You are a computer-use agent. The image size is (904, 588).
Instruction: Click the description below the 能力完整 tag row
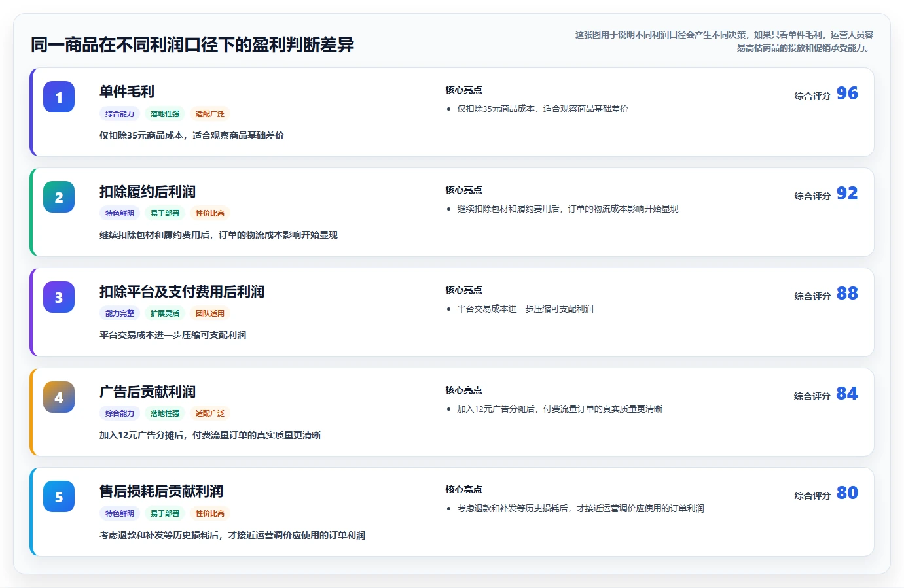tap(173, 336)
